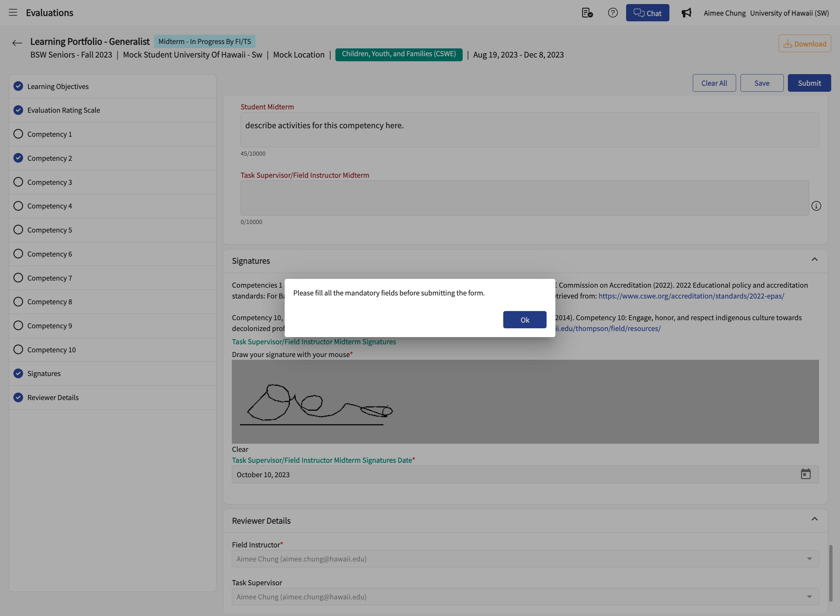Image resolution: width=840 pixels, height=616 pixels.
Task: Open the document checklist icon in header
Action: [x=587, y=13]
